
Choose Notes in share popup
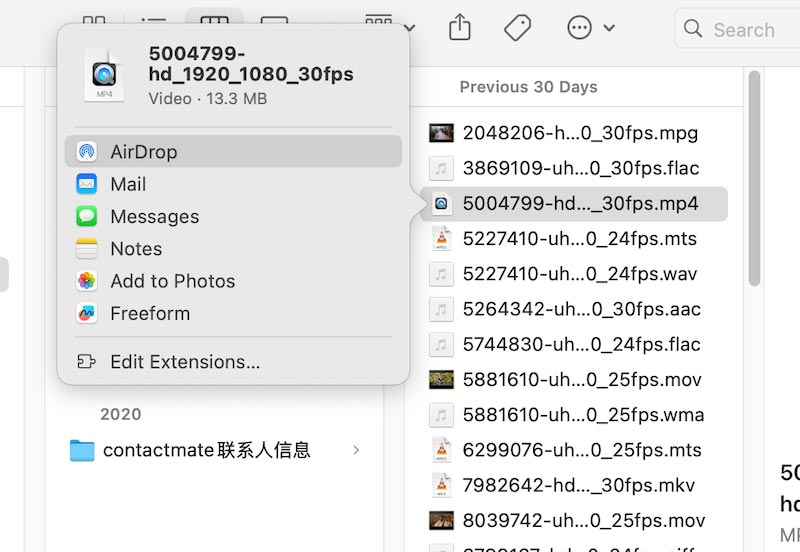coord(136,249)
